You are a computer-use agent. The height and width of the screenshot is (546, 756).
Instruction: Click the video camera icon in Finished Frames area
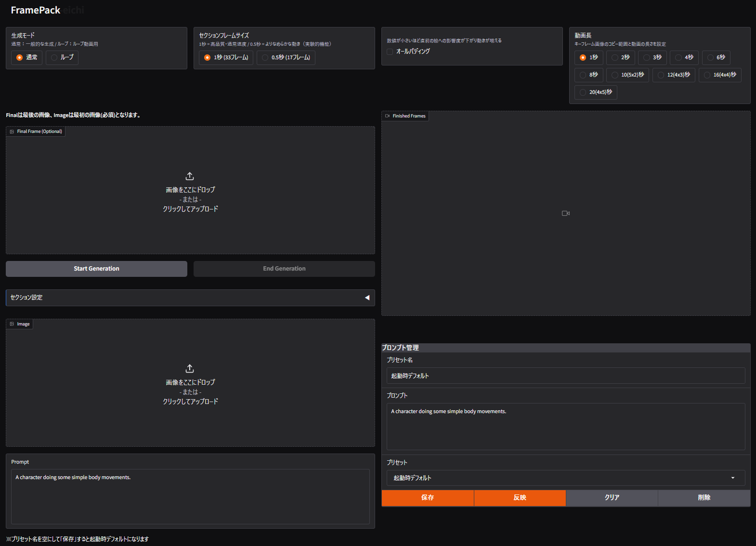click(x=566, y=213)
